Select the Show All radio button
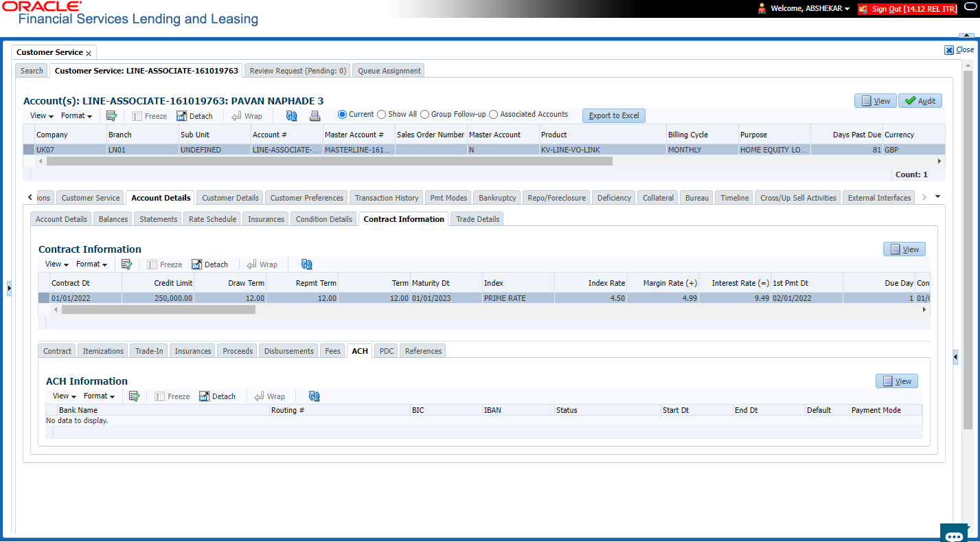Screen dimensions: 980x542 (x=382, y=115)
